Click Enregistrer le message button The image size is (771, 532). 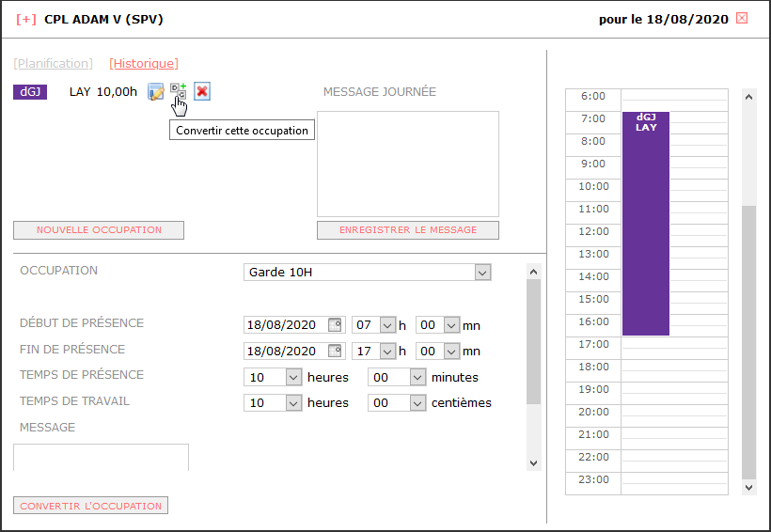click(408, 230)
